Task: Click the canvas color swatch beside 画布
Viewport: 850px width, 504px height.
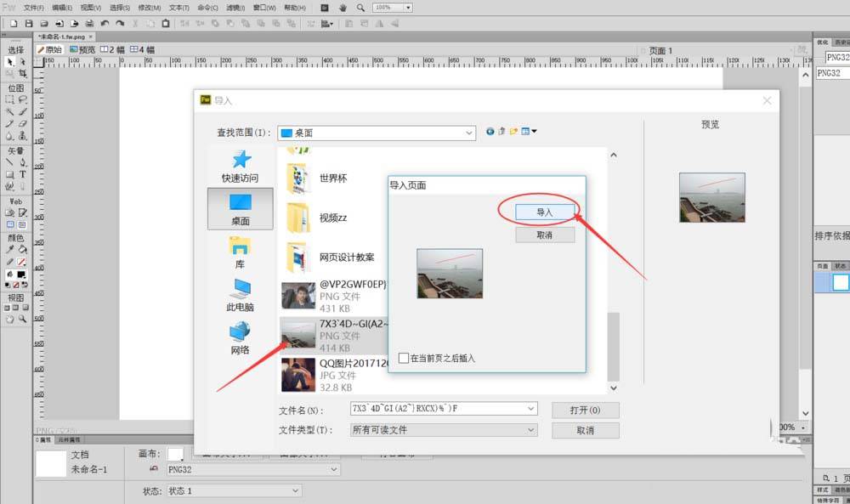Action: coord(176,455)
